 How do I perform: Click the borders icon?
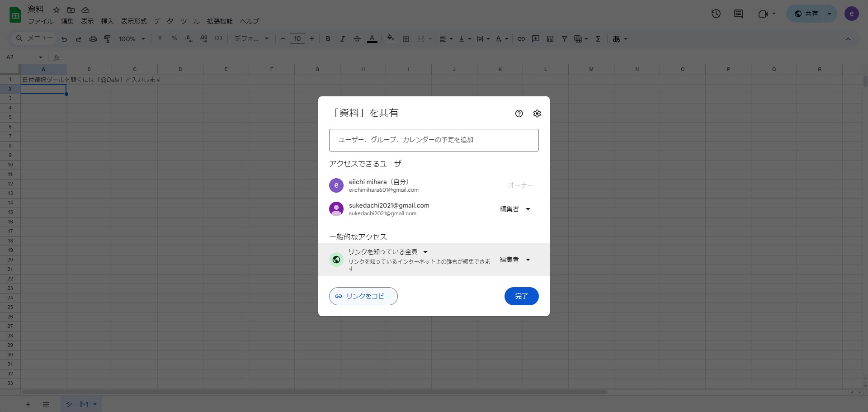coord(406,39)
